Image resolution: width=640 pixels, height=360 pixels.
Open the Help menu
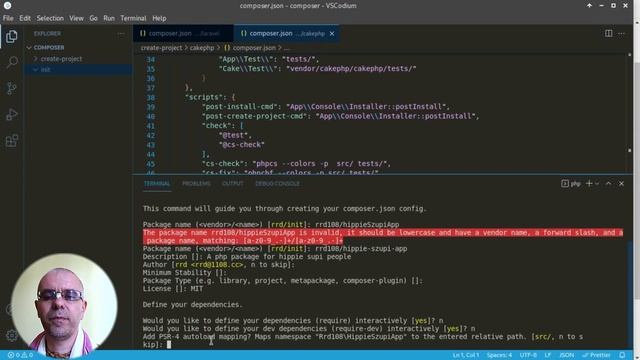[x=159, y=18]
